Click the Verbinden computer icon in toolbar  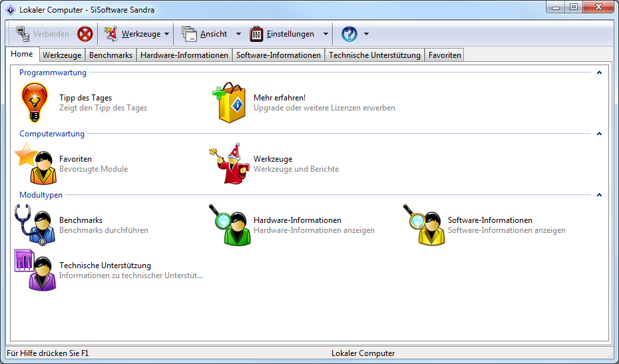[x=23, y=34]
